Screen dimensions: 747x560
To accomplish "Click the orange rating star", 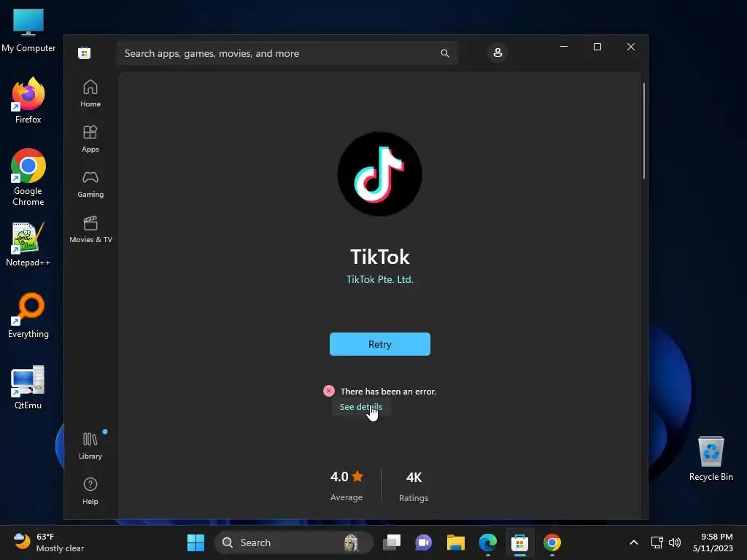I will tap(357, 476).
